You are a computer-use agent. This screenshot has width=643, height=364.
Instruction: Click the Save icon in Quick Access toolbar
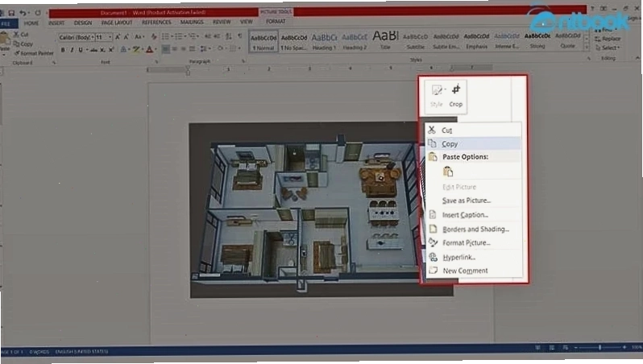click(11, 13)
